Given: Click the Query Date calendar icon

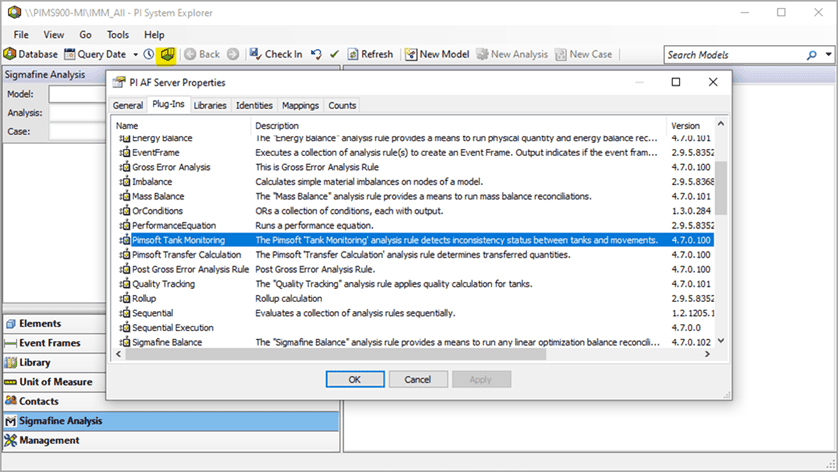Looking at the screenshot, I should 69,54.
